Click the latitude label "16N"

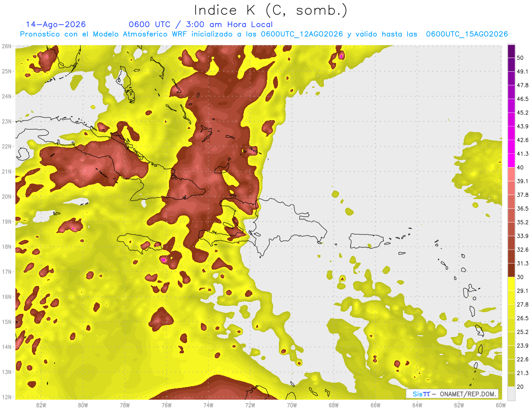[7, 297]
